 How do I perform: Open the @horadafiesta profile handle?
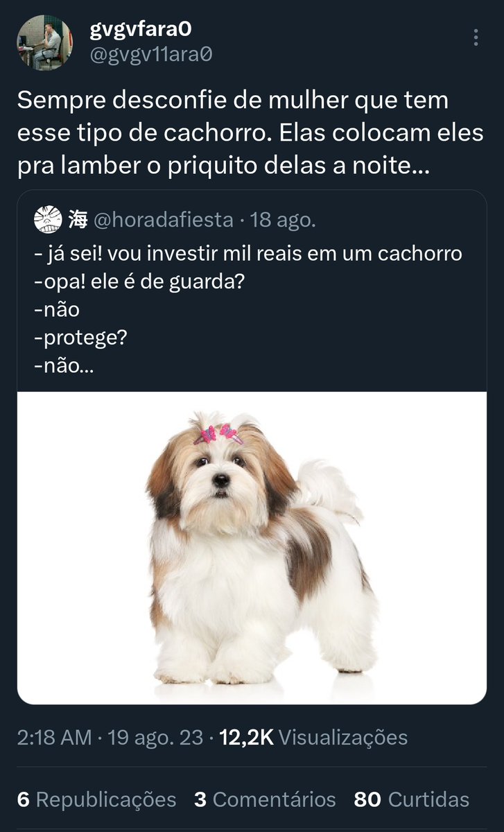[x=163, y=220]
